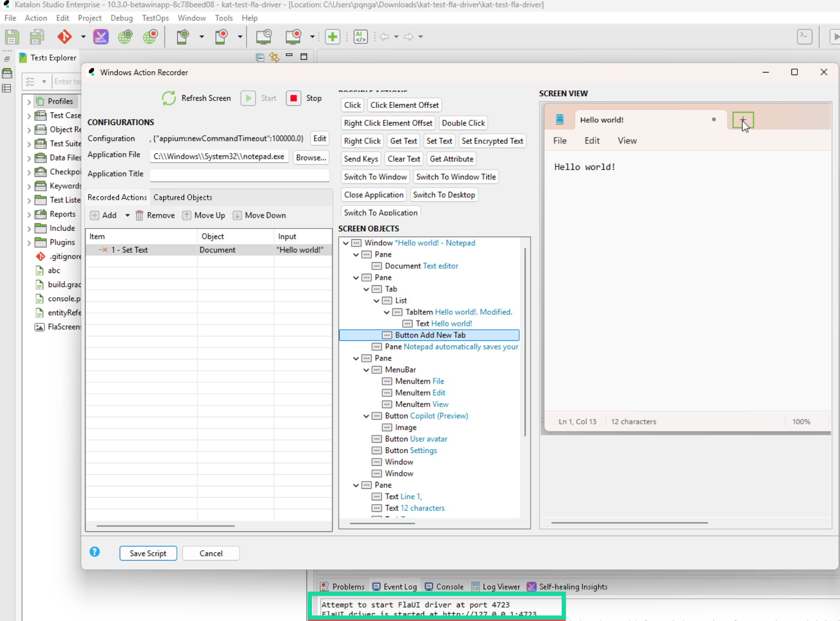Click the Close Application action button
Viewport: 840px width, 621px height.
click(x=374, y=194)
